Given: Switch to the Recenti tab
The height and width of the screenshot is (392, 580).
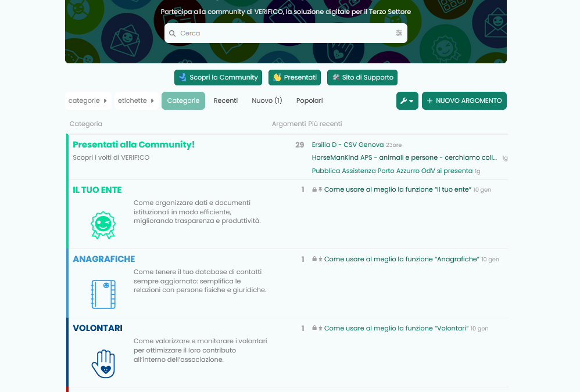Looking at the screenshot, I should pos(225,101).
